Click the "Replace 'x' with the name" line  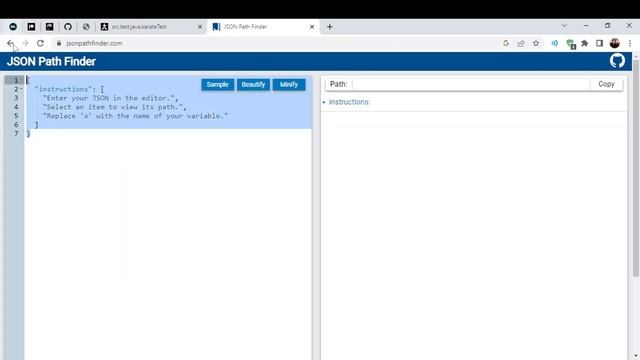(135, 116)
